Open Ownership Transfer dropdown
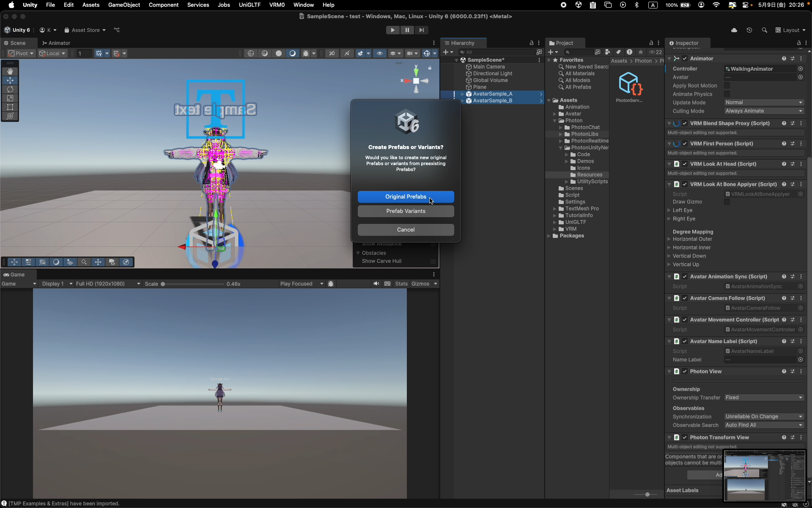The height and width of the screenshot is (508, 812). pyautogui.click(x=764, y=398)
